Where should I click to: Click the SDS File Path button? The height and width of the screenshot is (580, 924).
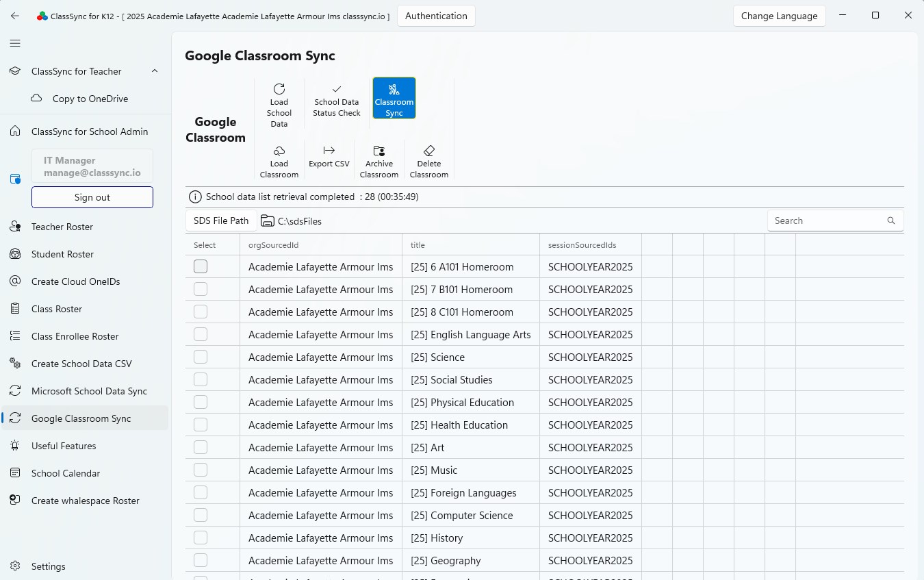coord(221,220)
